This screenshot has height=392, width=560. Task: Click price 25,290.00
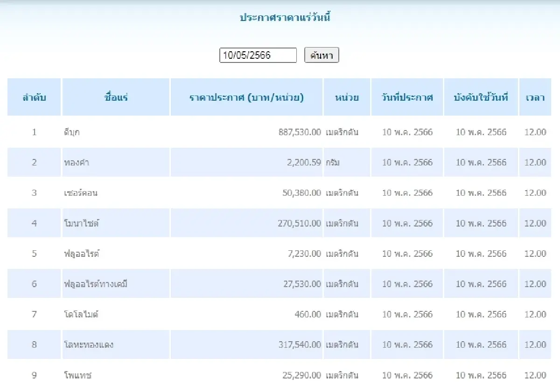[302, 375]
